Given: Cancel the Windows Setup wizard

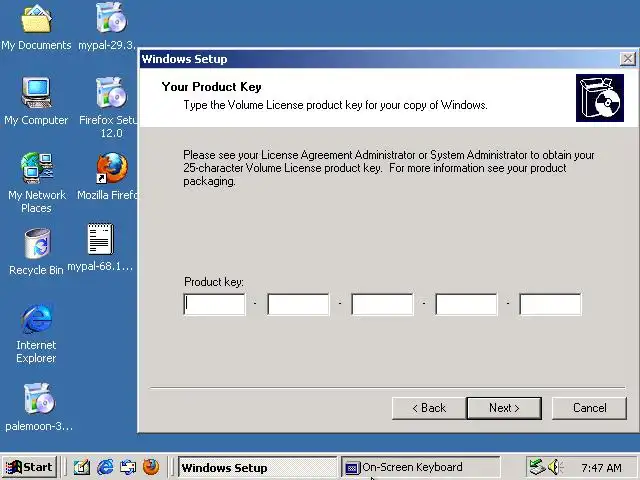Looking at the screenshot, I should point(589,408).
